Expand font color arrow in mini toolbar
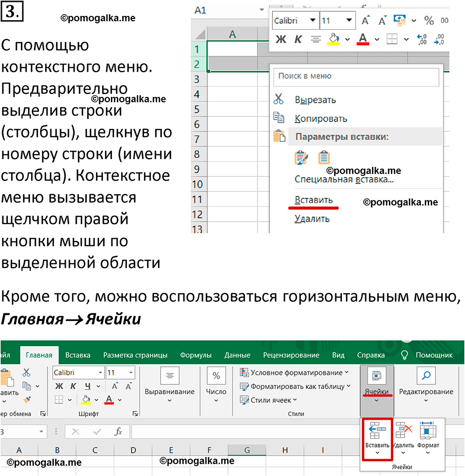 pos(377,39)
